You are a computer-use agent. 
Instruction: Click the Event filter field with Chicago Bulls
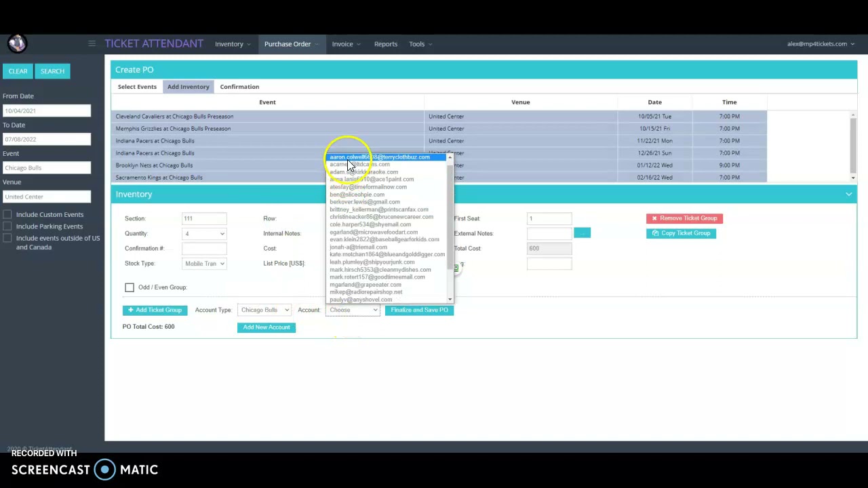(x=46, y=167)
